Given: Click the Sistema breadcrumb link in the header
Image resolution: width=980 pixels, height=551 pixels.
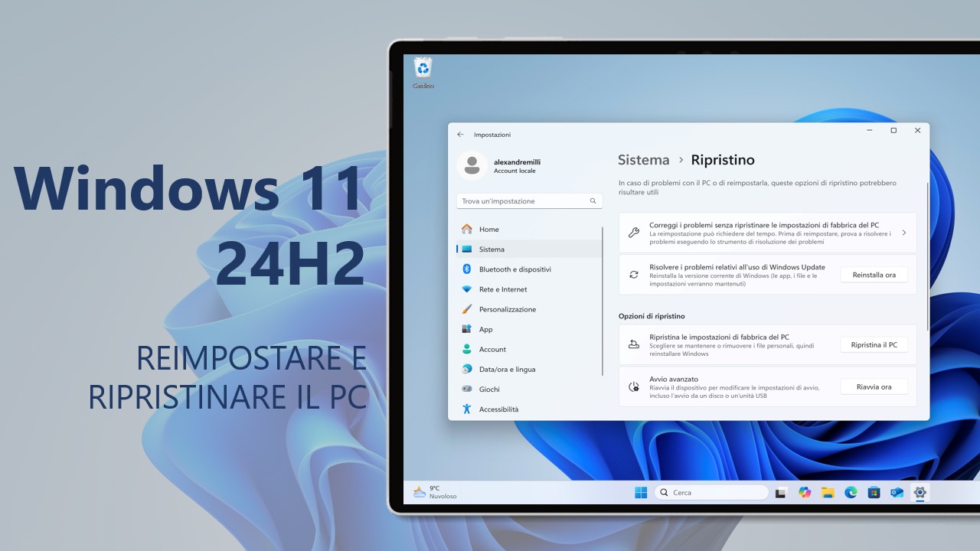Looking at the screenshot, I should 643,160.
